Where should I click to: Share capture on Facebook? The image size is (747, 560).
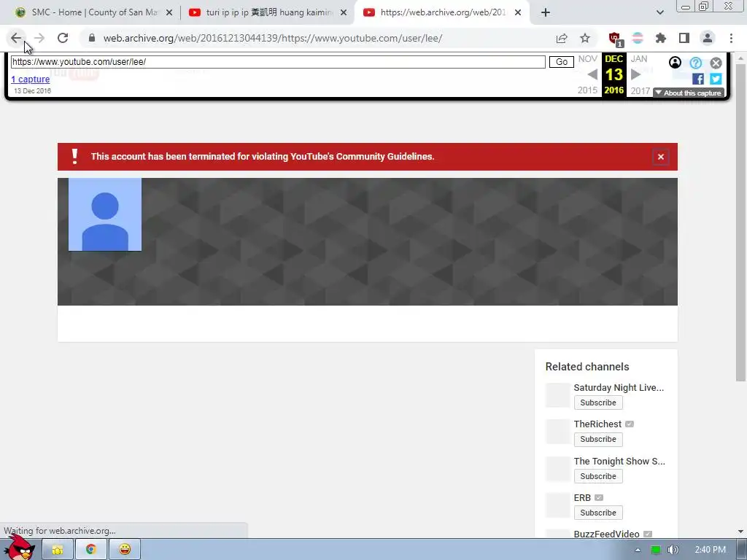pyautogui.click(x=698, y=79)
